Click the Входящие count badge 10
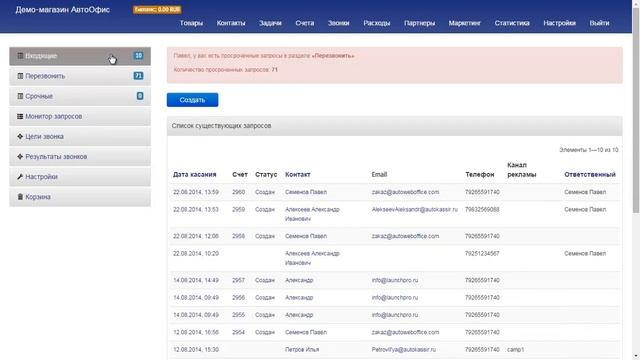 [138, 56]
